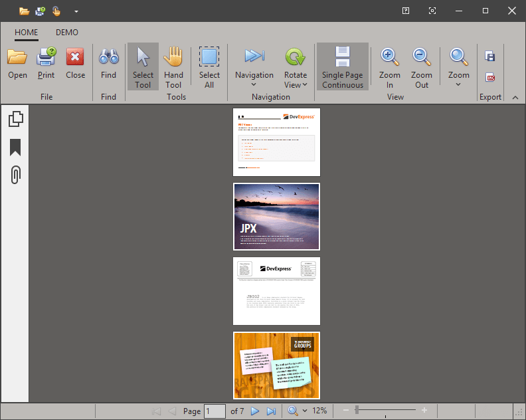
Task: Switch to the DEMO ribbon tab
Action: (x=66, y=32)
